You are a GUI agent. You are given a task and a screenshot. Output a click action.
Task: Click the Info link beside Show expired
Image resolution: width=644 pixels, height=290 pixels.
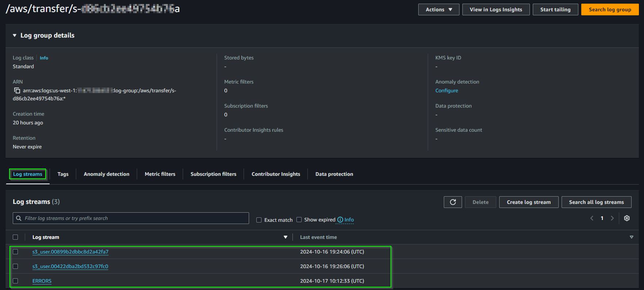[x=349, y=220]
